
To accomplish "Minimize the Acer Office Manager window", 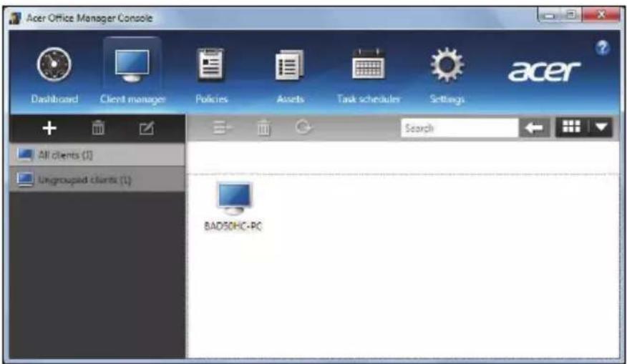I will [550, 16].
